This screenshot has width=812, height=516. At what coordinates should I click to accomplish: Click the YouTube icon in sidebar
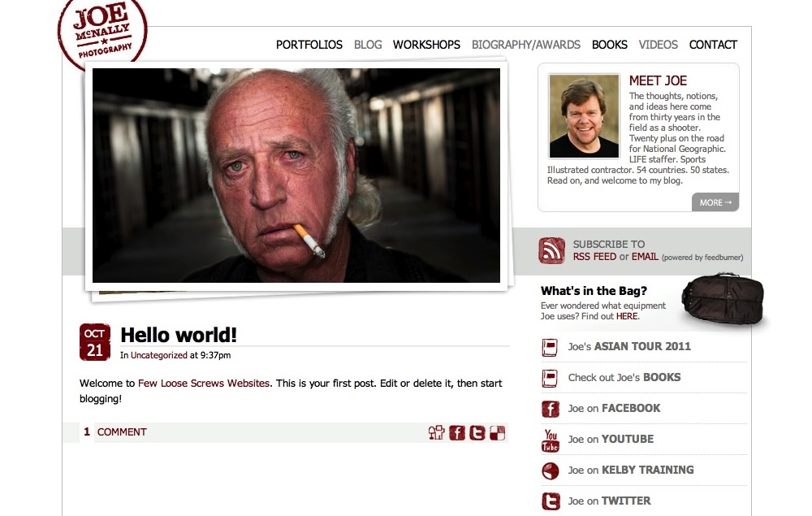point(550,440)
